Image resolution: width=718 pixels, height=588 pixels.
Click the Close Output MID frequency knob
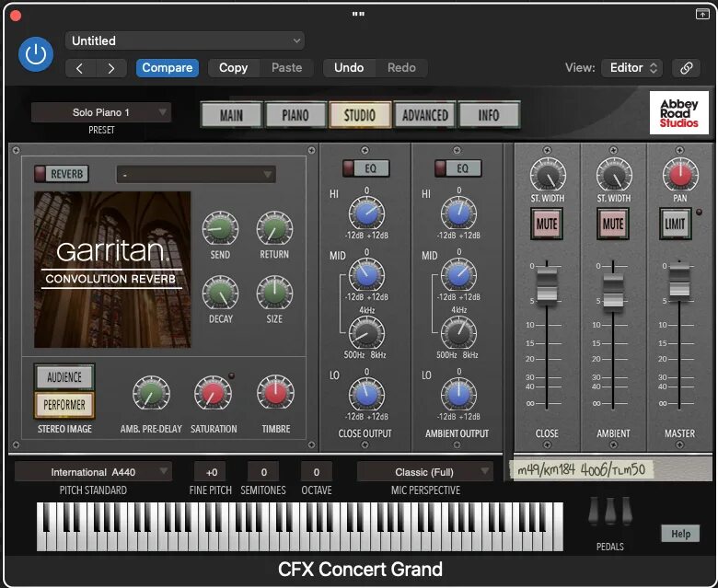click(x=366, y=334)
